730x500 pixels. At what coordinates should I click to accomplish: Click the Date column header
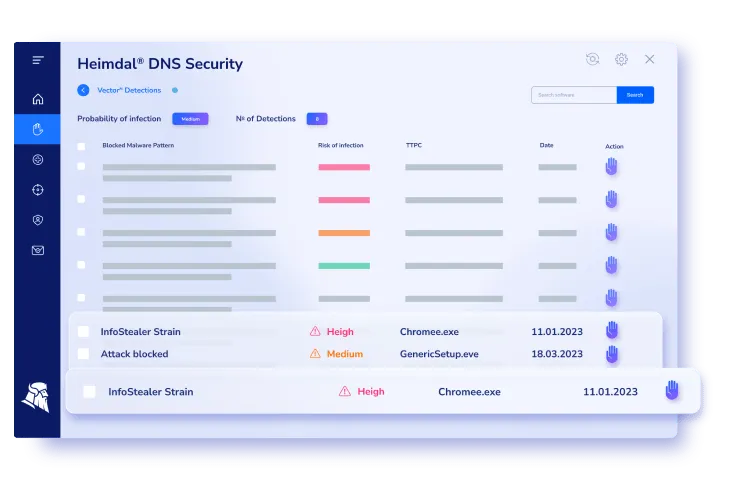tap(546, 145)
